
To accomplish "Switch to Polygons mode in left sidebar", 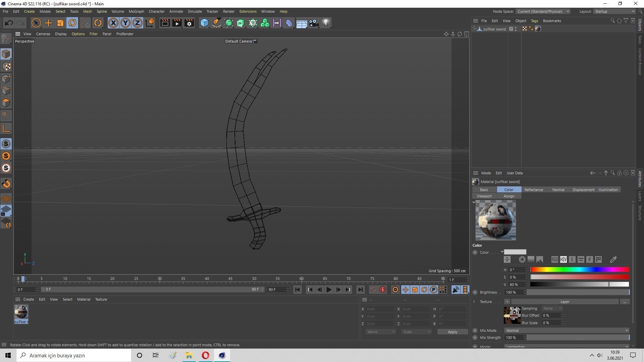I will click(6, 103).
